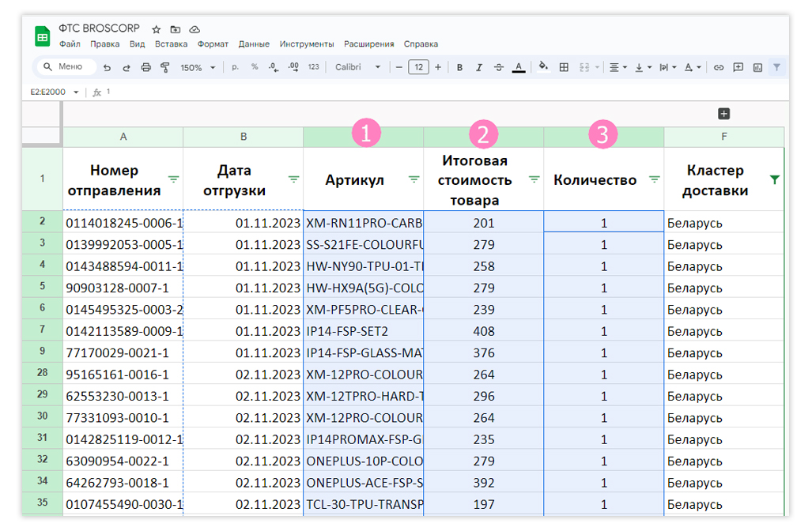
Task: Click the strikethrough icon
Action: point(499,67)
